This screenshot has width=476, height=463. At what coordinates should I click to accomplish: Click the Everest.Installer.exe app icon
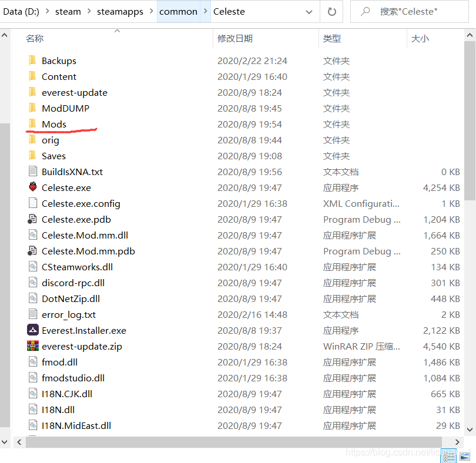tap(33, 330)
